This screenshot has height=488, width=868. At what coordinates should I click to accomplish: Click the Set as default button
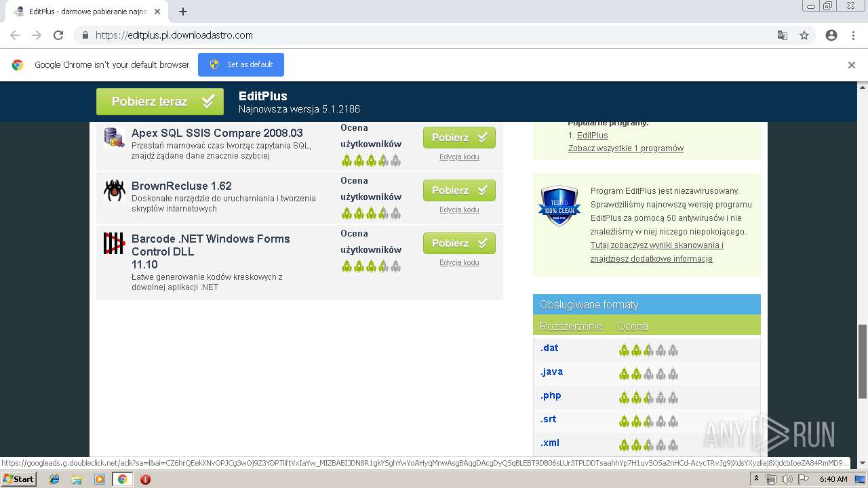pyautogui.click(x=241, y=64)
